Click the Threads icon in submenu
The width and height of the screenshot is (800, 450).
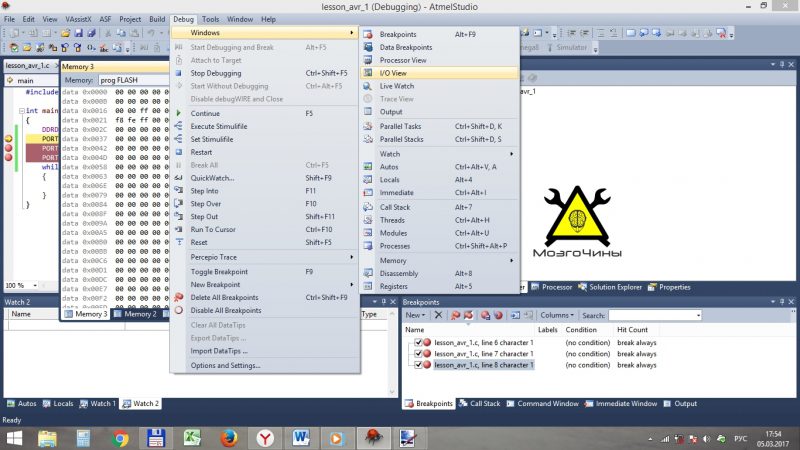tap(368, 220)
